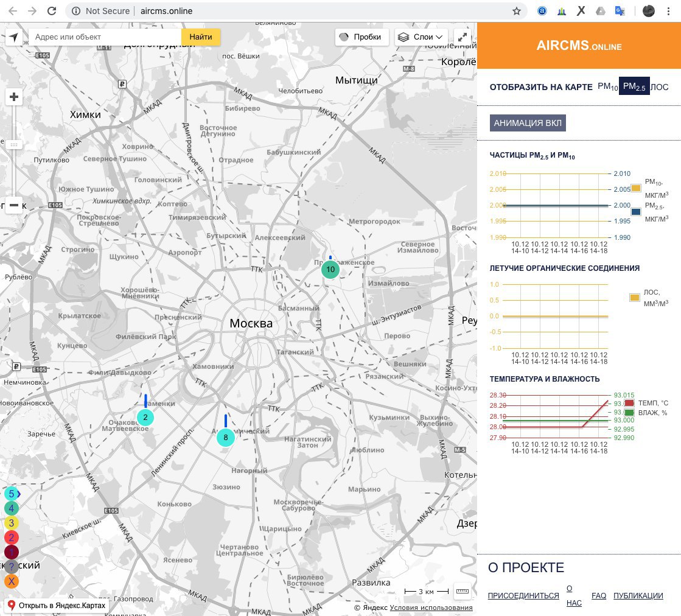The width and height of the screenshot is (681, 616).
Task: Open Условия использования link
Action: pos(431,607)
